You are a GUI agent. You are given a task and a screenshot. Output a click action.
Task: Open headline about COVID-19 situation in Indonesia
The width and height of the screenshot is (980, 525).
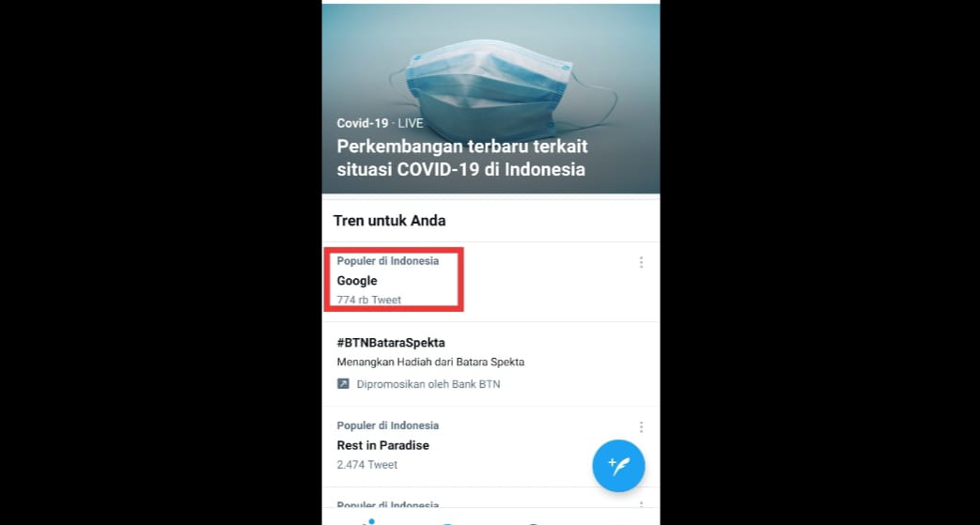462,159
